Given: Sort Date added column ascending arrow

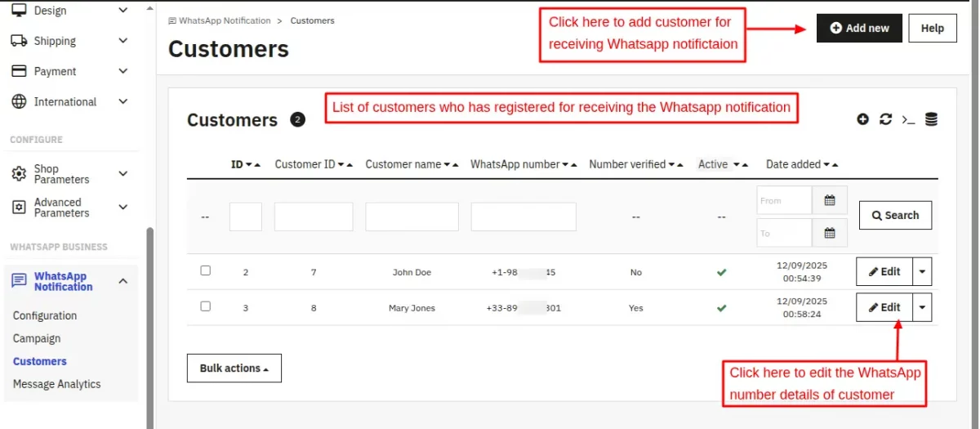Looking at the screenshot, I should pos(835,164).
